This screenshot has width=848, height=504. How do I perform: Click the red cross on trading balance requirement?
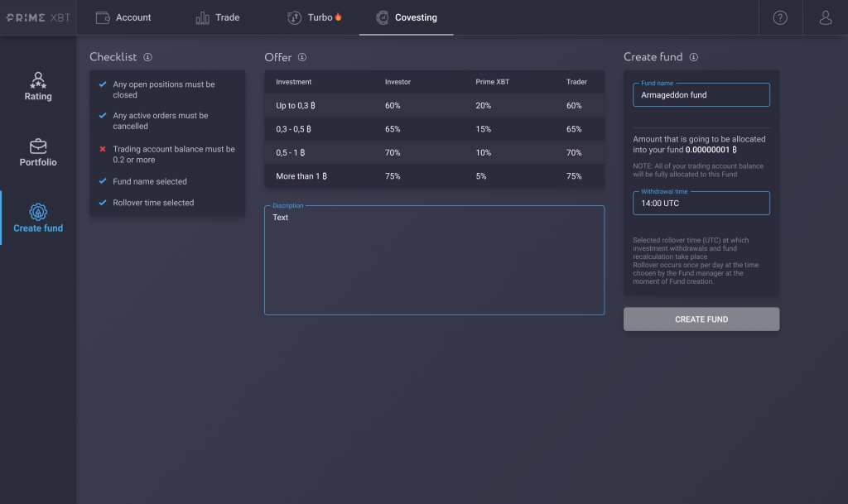point(103,151)
